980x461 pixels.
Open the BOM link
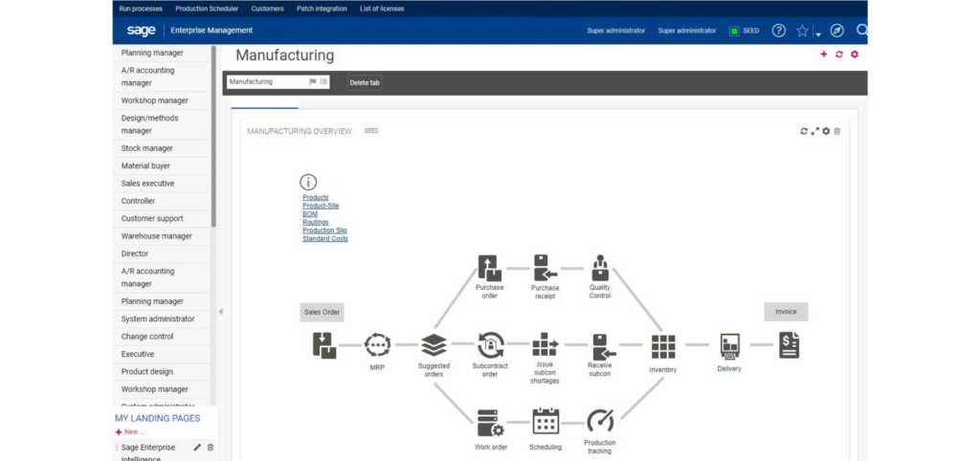click(310, 213)
